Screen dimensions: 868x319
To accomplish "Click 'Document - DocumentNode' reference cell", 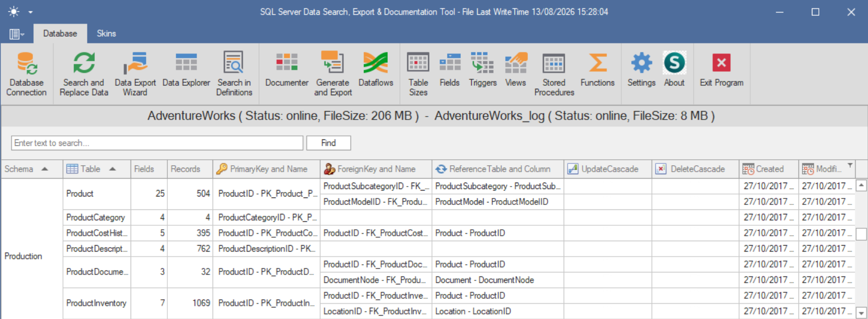I will pyautogui.click(x=498, y=280).
